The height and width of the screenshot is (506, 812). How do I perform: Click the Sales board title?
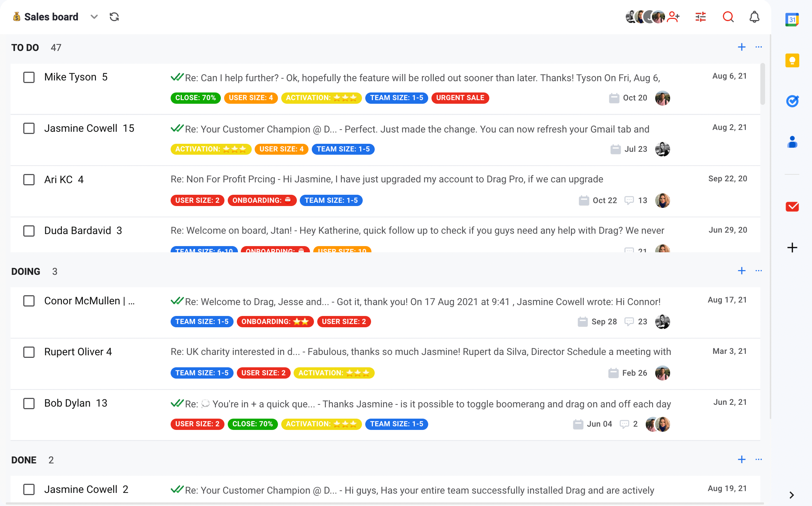click(x=51, y=17)
